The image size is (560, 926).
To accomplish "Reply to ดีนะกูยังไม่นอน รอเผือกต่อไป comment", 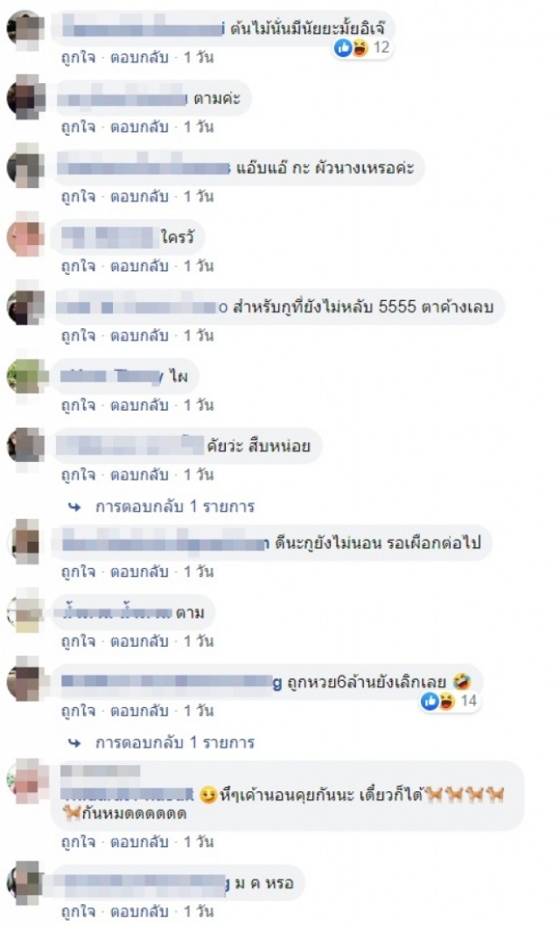I will [x=139, y=572].
